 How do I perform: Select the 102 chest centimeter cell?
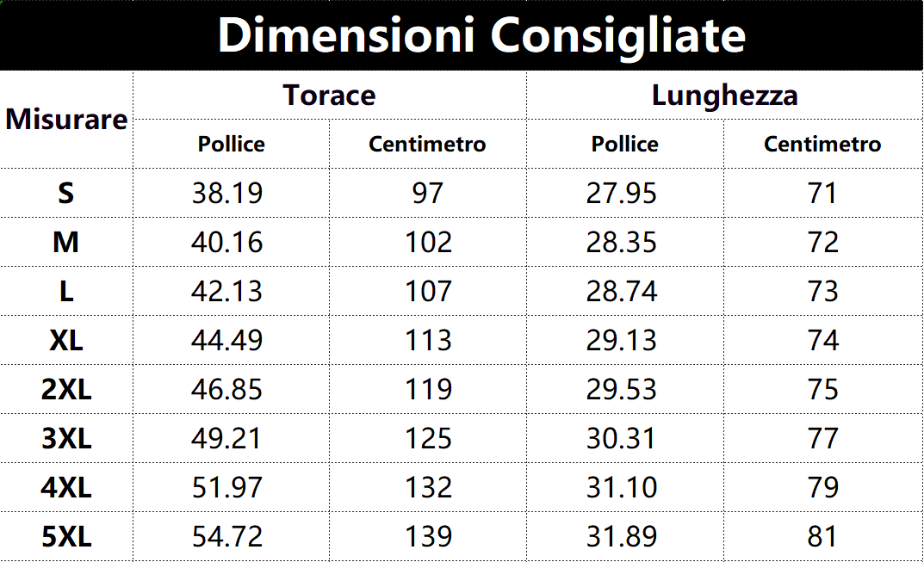[428, 242]
